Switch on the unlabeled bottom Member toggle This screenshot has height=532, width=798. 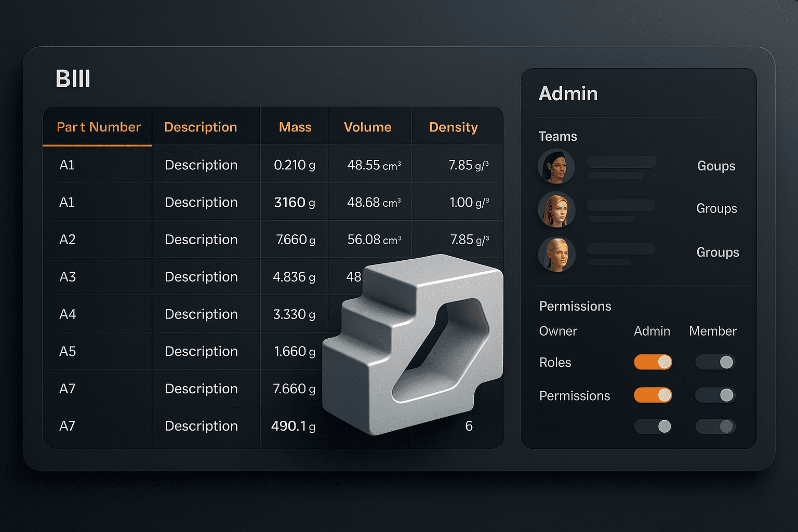tap(715, 427)
